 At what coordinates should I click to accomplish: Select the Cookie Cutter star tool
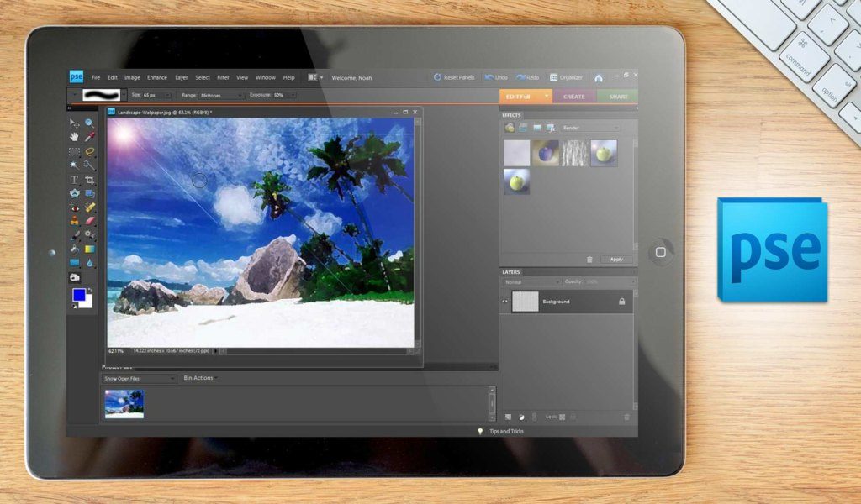pos(74,193)
